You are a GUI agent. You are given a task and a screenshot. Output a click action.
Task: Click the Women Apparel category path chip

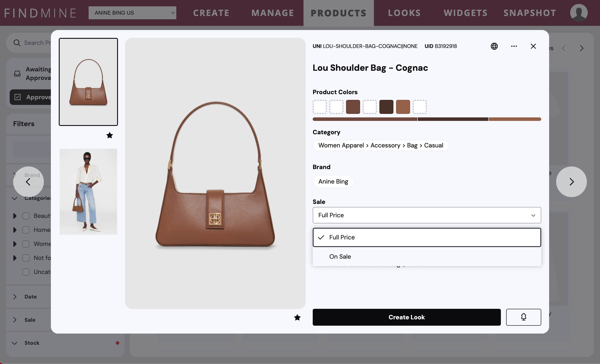click(x=381, y=145)
